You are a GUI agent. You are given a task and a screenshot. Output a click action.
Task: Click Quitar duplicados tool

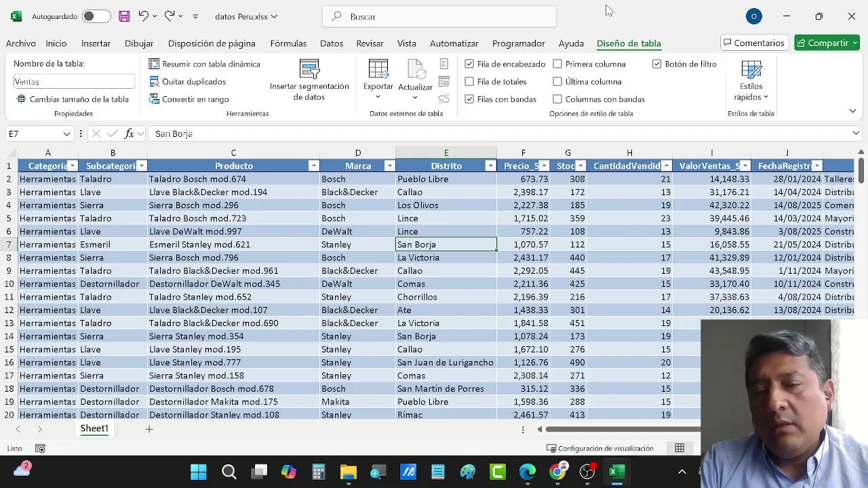click(187, 81)
